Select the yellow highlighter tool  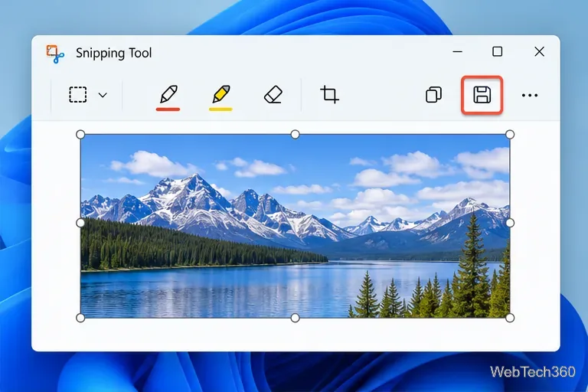220,97
